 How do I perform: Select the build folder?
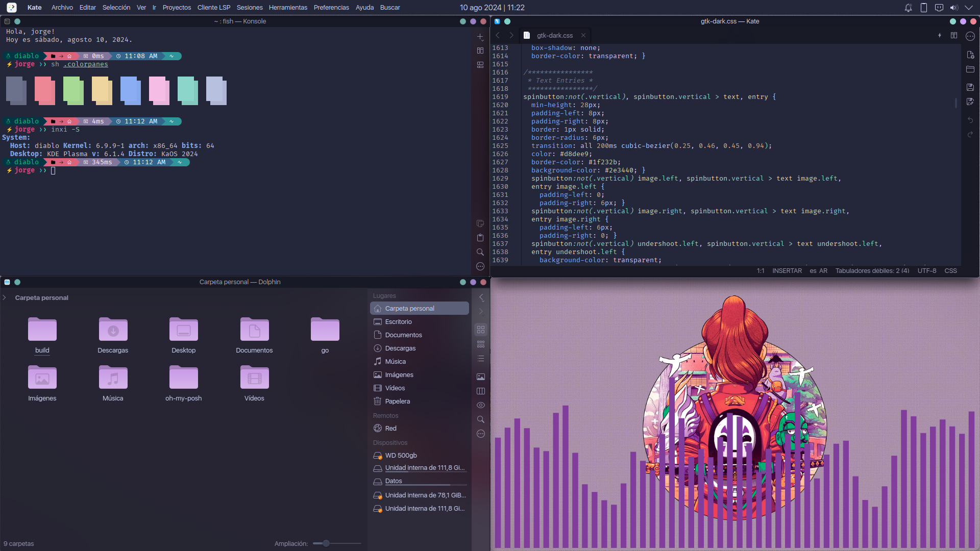click(42, 336)
